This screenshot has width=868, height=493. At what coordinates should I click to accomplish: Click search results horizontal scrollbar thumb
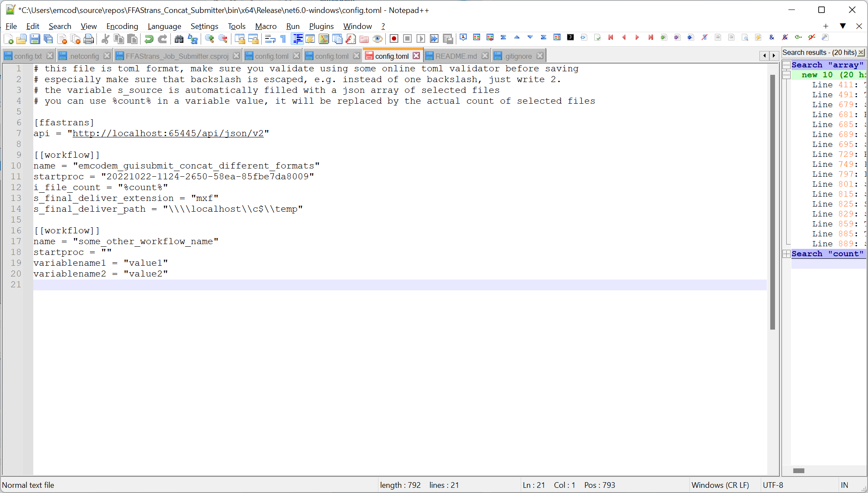799,471
